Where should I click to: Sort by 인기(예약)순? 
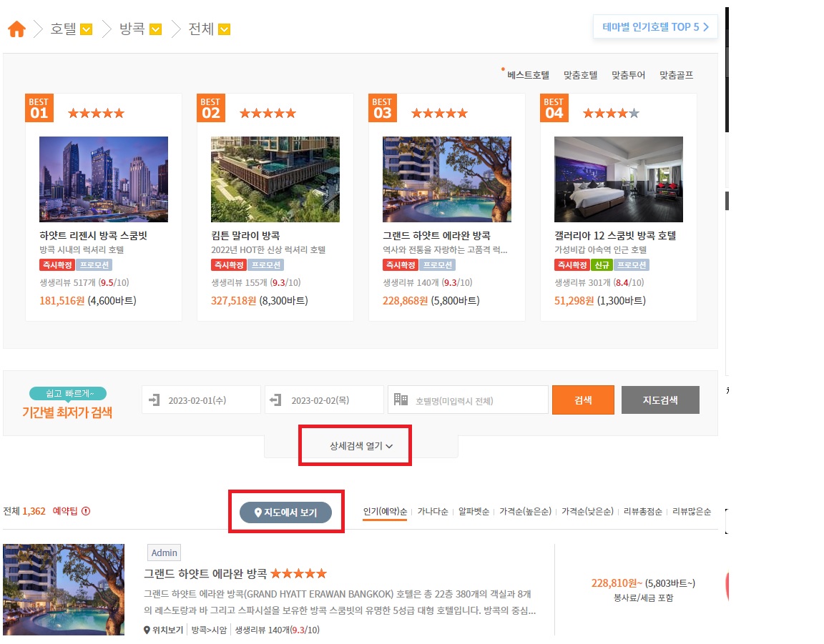[385, 512]
